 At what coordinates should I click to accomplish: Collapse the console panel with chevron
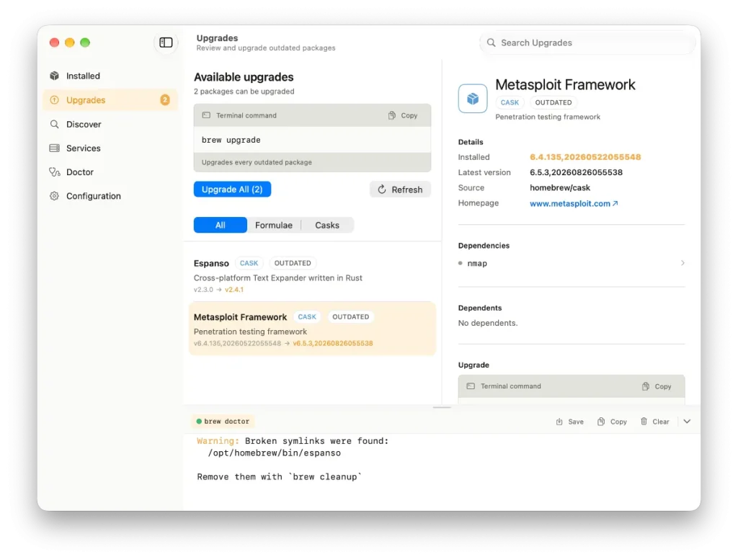coord(687,422)
